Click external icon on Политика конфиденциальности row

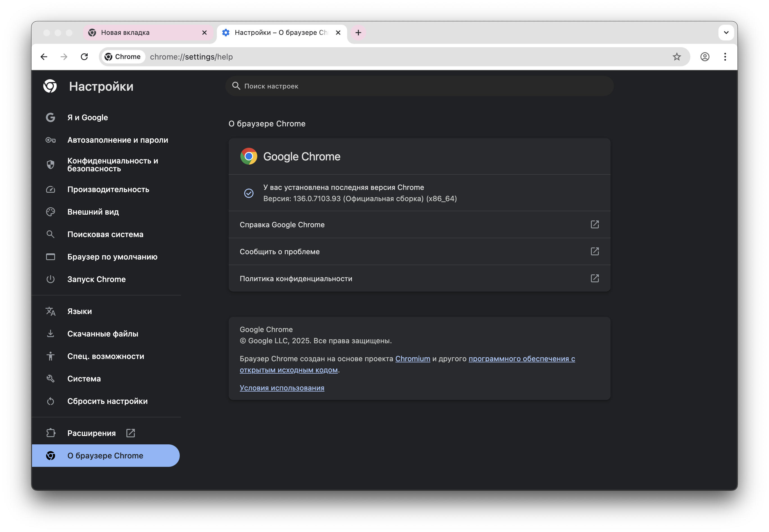[595, 278]
